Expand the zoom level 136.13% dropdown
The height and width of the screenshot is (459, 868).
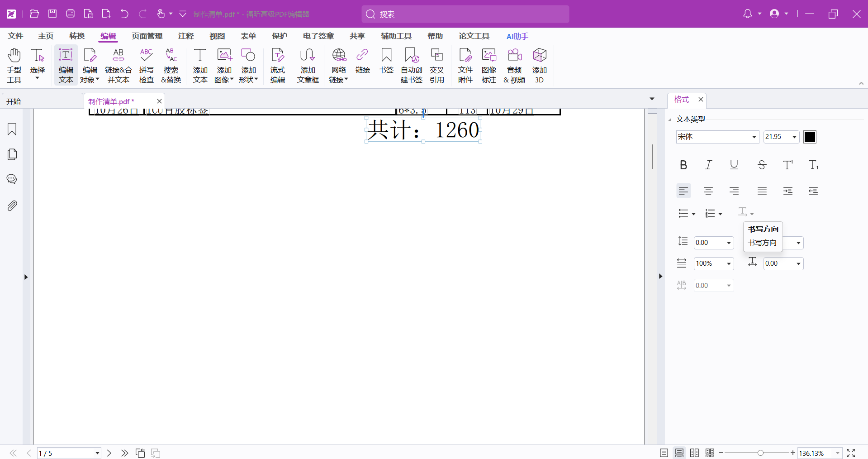pyautogui.click(x=837, y=453)
